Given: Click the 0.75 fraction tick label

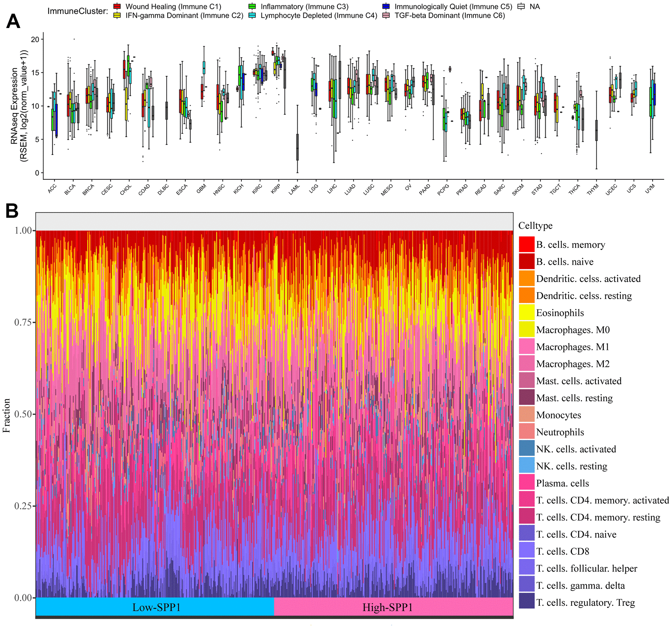Looking at the screenshot, I should click(23, 322).
